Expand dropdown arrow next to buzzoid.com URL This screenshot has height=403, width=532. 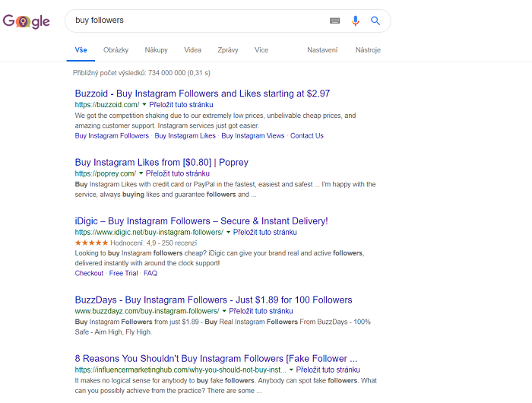coord(144,105)
